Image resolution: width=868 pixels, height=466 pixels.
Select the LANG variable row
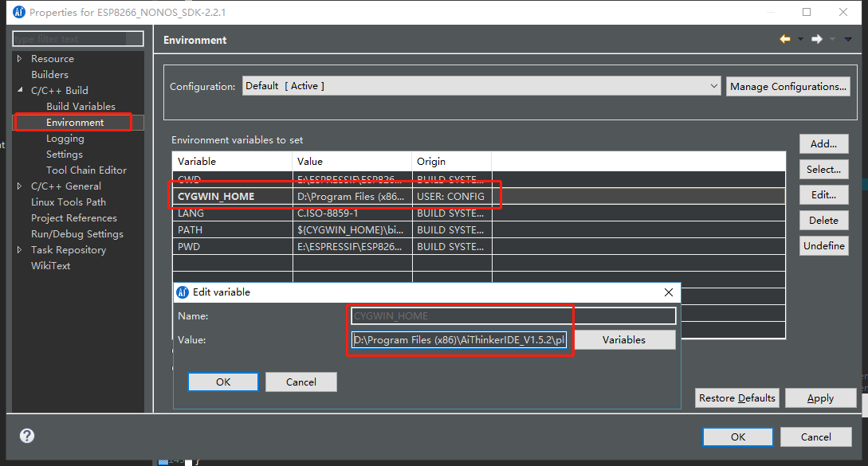pyautogui.click(x=478, y=213)
